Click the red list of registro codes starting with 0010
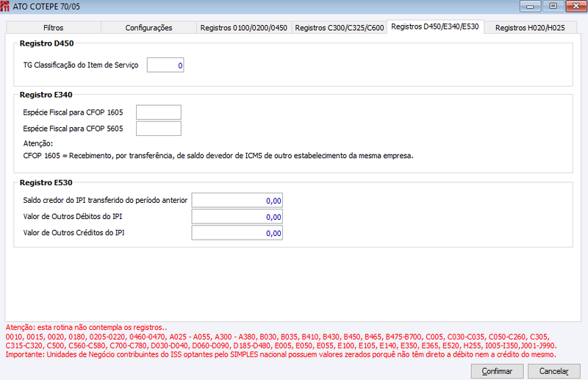588x380 pixels. pyautogui.click(x=282, y=341)
